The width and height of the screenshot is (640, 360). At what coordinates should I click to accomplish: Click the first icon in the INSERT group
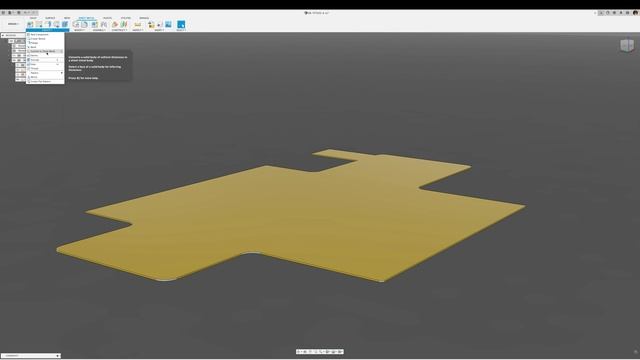151,24
